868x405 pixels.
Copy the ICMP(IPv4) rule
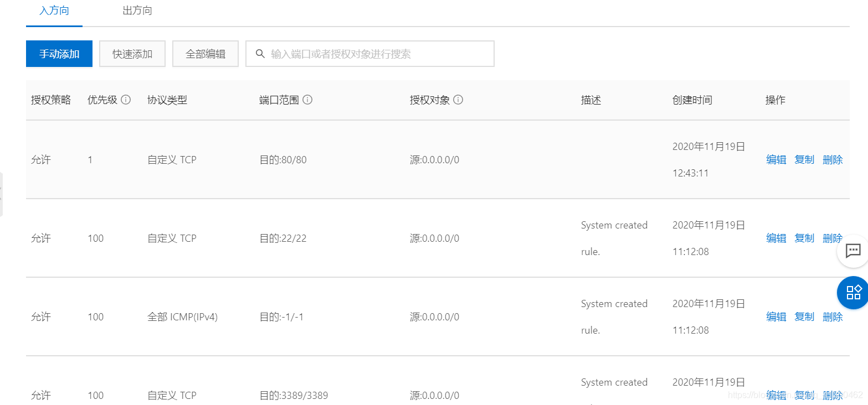(804, 317)
